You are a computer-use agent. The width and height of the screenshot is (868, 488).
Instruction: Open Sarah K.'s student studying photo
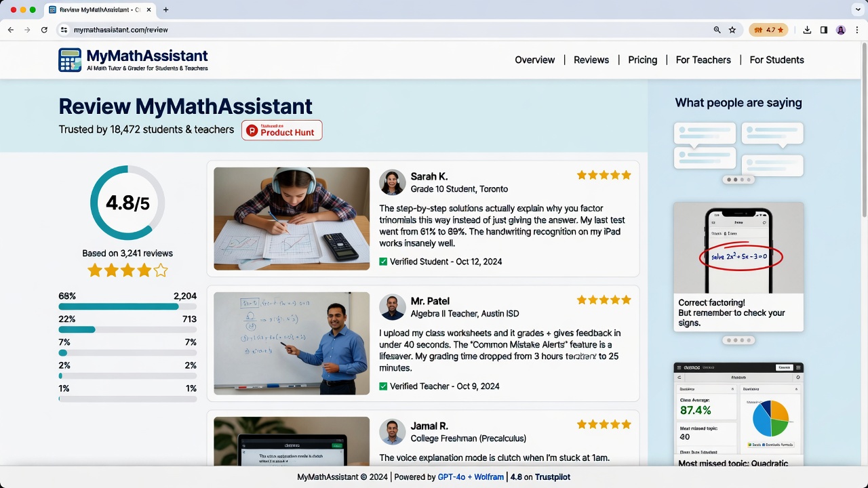(292, 219)
